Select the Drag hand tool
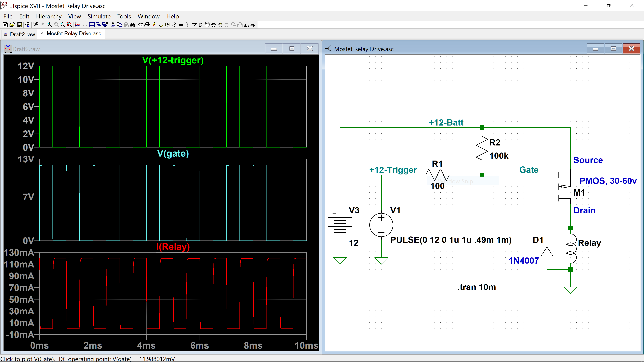 tap(213, 25)
